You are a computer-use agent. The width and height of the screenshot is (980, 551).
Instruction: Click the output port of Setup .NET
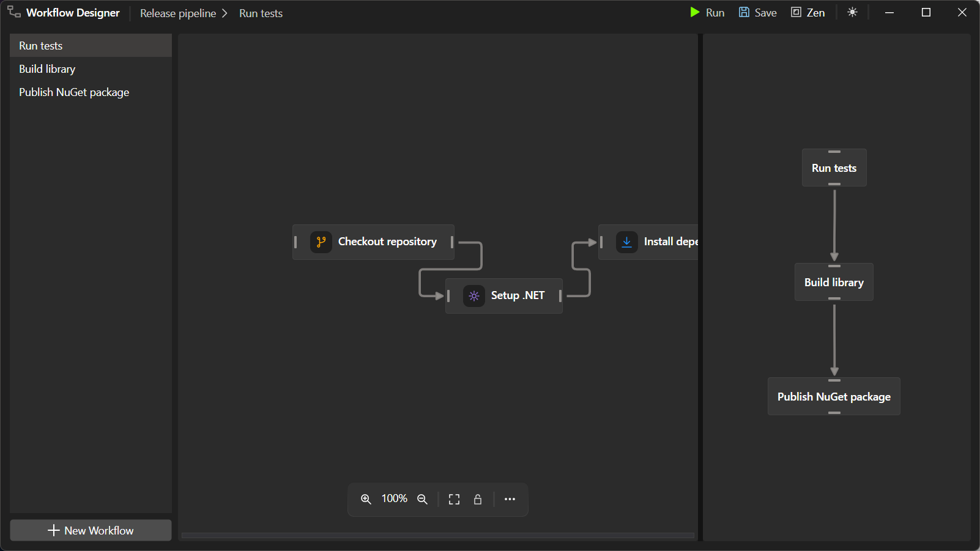tap(560, 296)
